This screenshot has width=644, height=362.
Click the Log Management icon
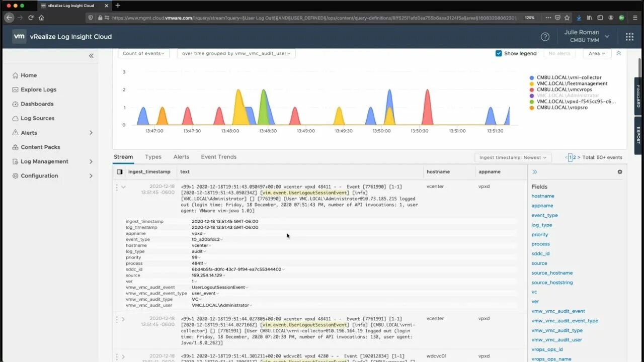tap(16, 161)
